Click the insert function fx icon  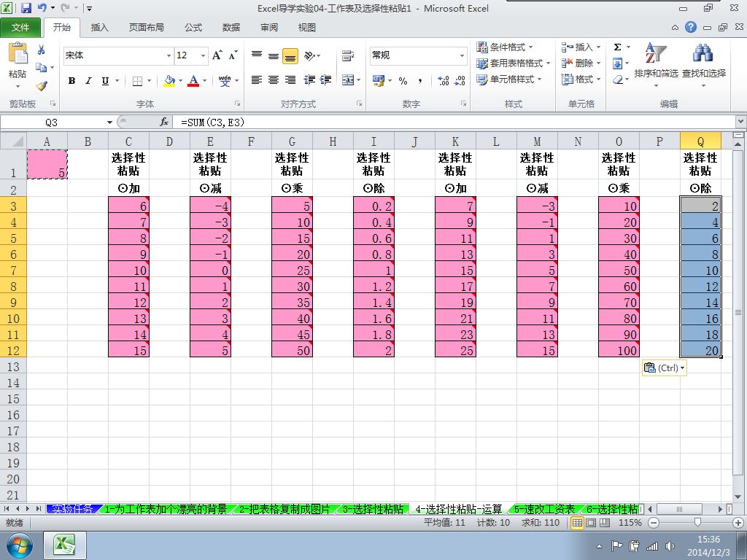[x=164, y=122]
